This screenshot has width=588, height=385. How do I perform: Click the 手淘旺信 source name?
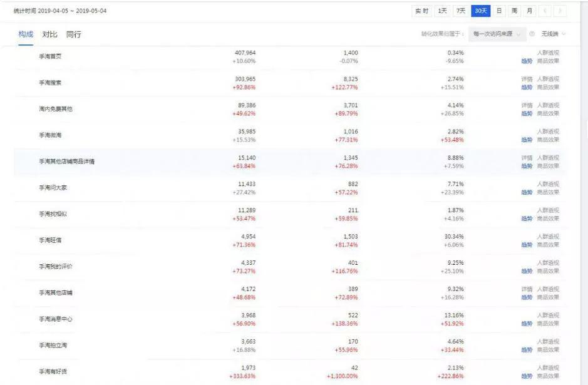(50, 240)
